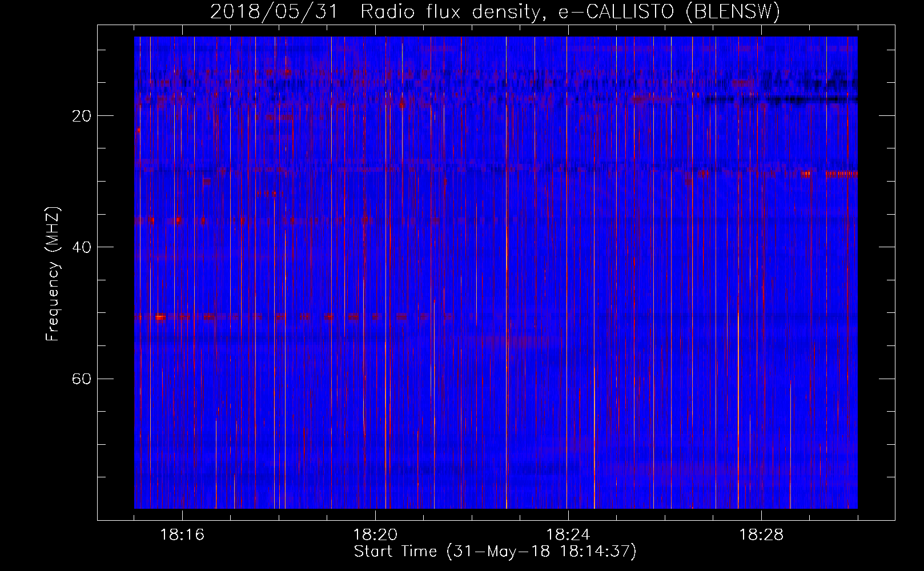Click the time axis label 18:28
The width and height of the screenshot is (924, 571).
click(761, 535)
